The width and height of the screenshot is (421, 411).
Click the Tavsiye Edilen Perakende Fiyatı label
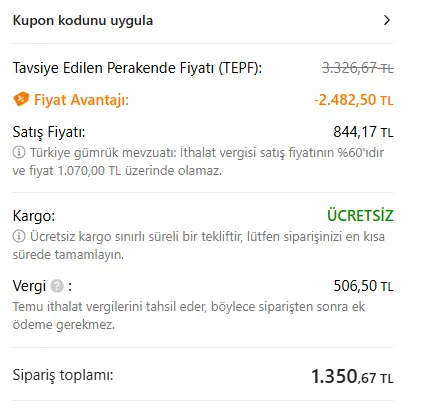pos(137,68)
